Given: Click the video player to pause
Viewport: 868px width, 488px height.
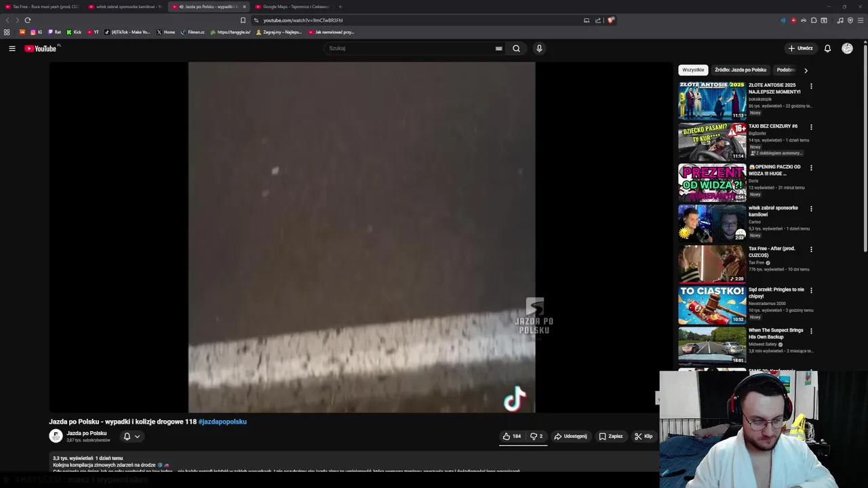Looking at the screenshot, I should (361, 237).
